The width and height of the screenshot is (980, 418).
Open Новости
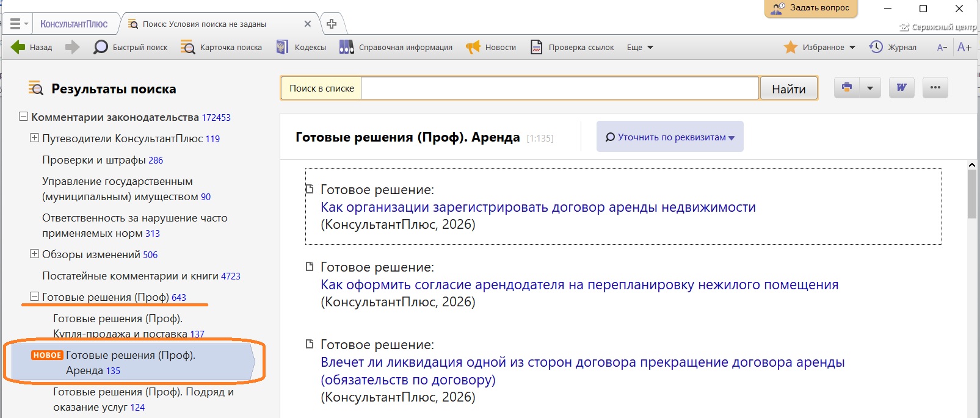tap(491, 47)
